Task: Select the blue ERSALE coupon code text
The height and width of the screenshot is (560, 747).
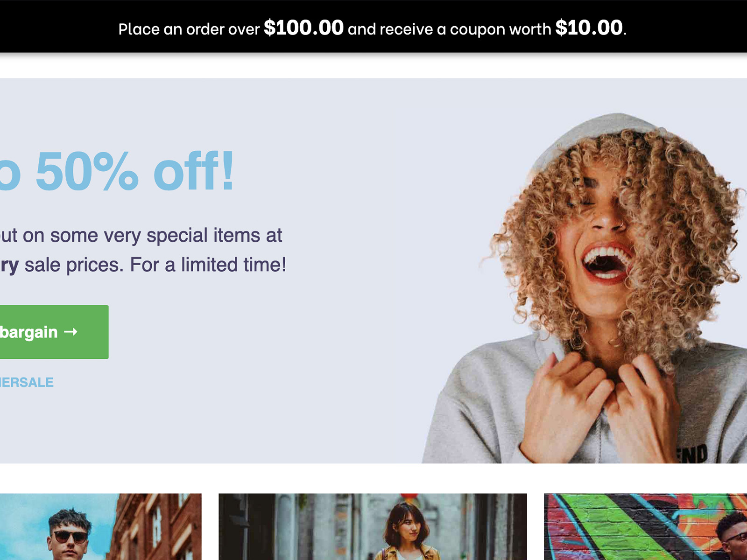Action: pos(27,382)
